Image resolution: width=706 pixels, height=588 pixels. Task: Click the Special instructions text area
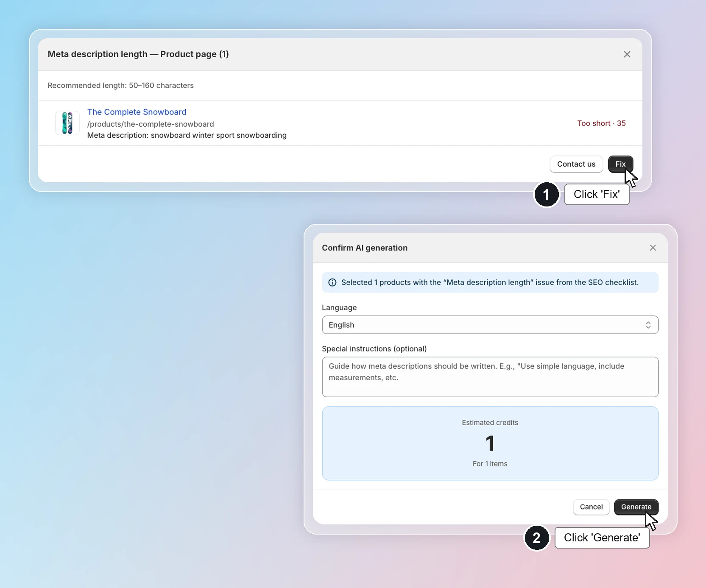[490, 377]
